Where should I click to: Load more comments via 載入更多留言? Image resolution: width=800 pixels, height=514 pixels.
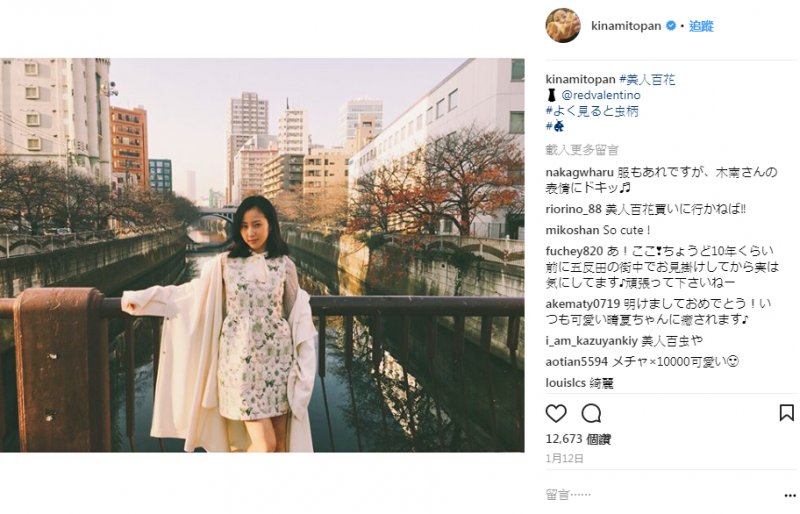pyautogui.click(x=582, y=150)
